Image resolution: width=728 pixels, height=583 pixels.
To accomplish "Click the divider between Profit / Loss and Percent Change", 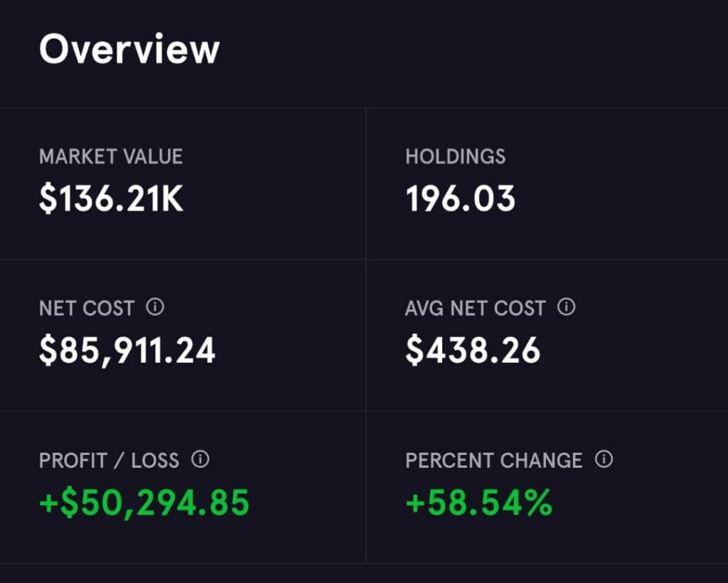I will (x=366, y=488).
